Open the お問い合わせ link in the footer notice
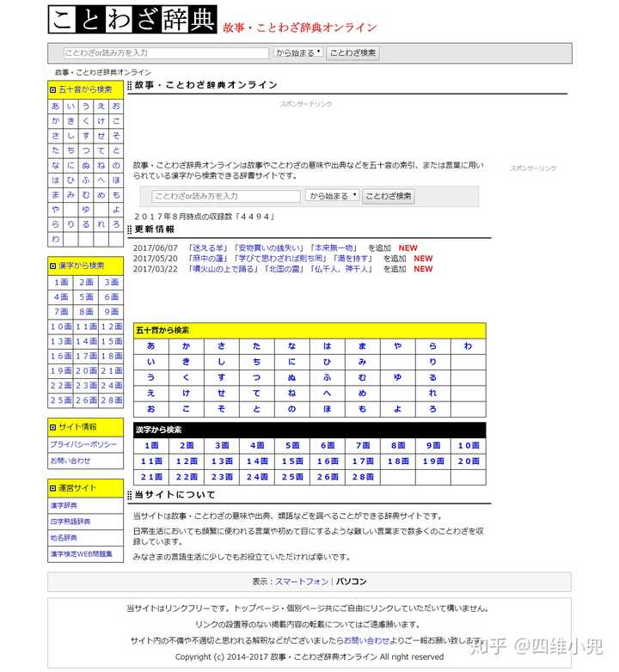Viewport: 619px width, 672px height. (366, 640)
